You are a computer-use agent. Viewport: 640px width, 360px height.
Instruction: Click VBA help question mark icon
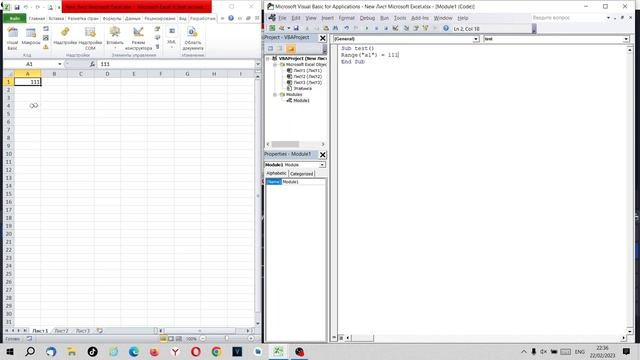click(x=446, y=28)
